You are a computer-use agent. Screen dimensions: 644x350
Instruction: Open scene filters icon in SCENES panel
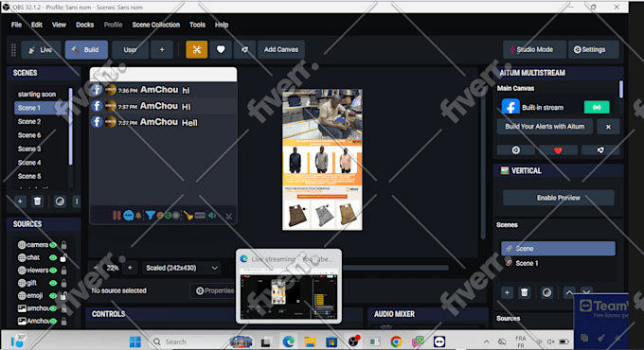point(60,201)
